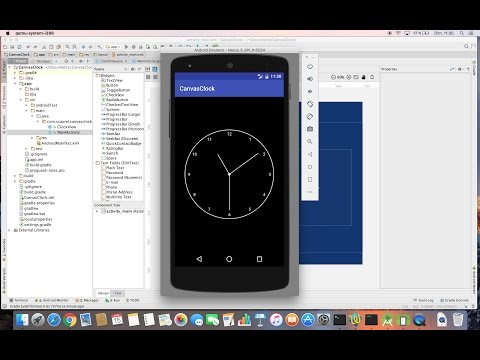Click the Save All disk icon

12,47
